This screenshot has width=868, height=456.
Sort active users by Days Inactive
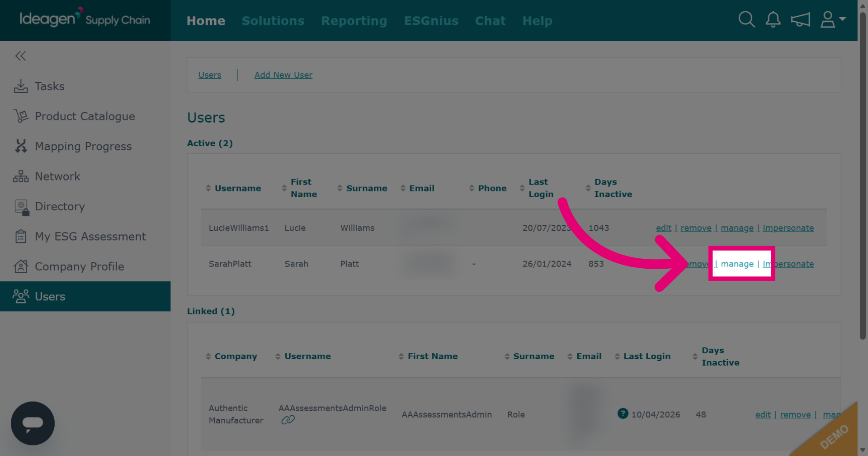[x=609, y=188]
